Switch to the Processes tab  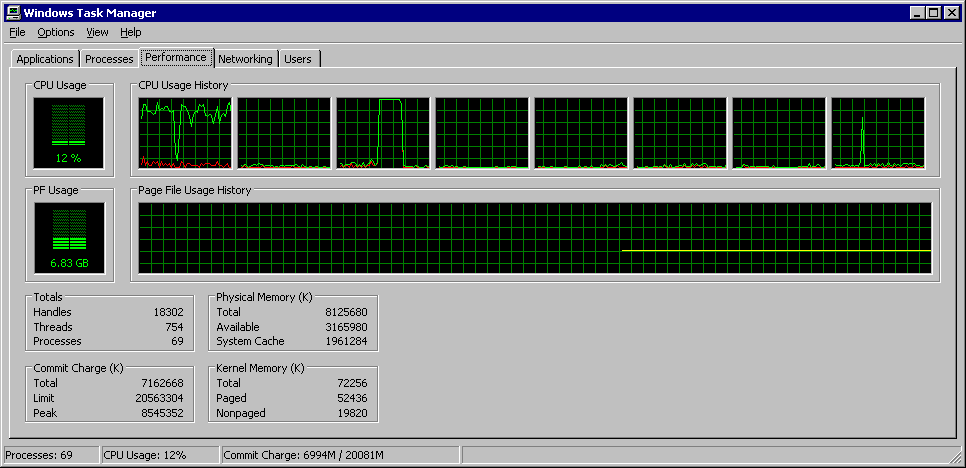(109, 59)
